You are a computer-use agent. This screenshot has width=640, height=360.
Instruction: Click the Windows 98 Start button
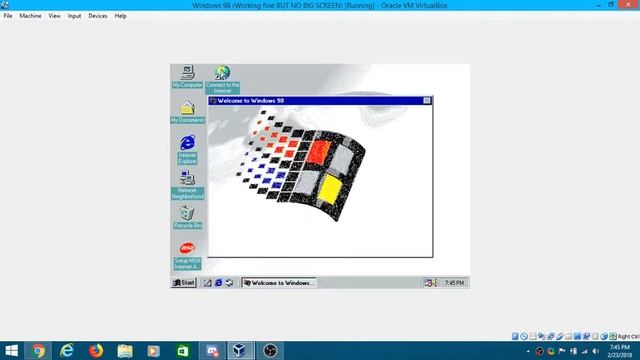(x=184, y=282)
